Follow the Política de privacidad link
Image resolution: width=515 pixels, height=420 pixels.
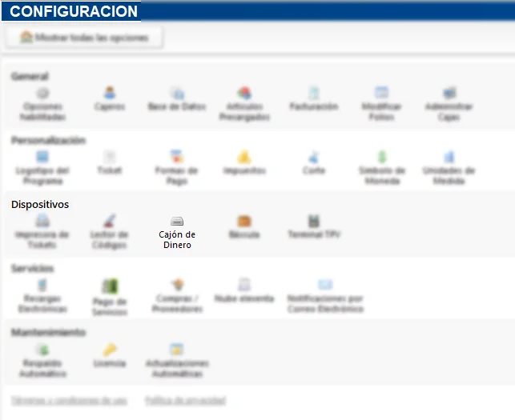[185, 400]
